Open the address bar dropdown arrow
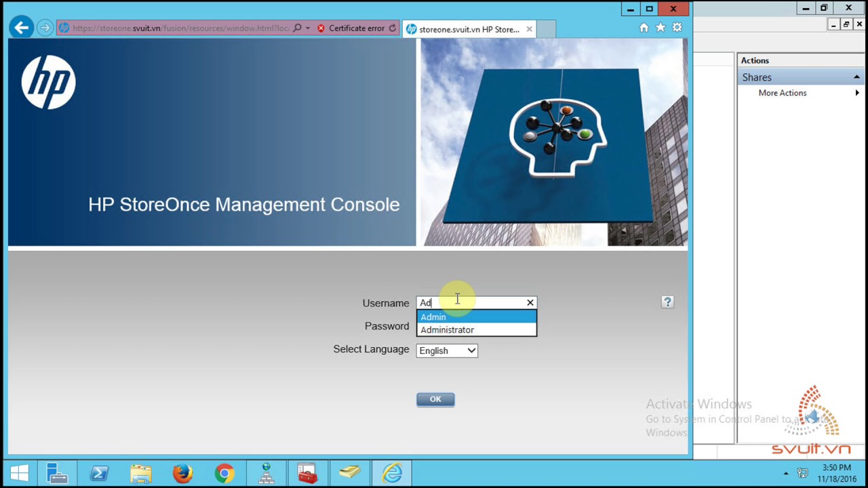The height and width of the screenshot is (488, 868). (x=308, y=28)
